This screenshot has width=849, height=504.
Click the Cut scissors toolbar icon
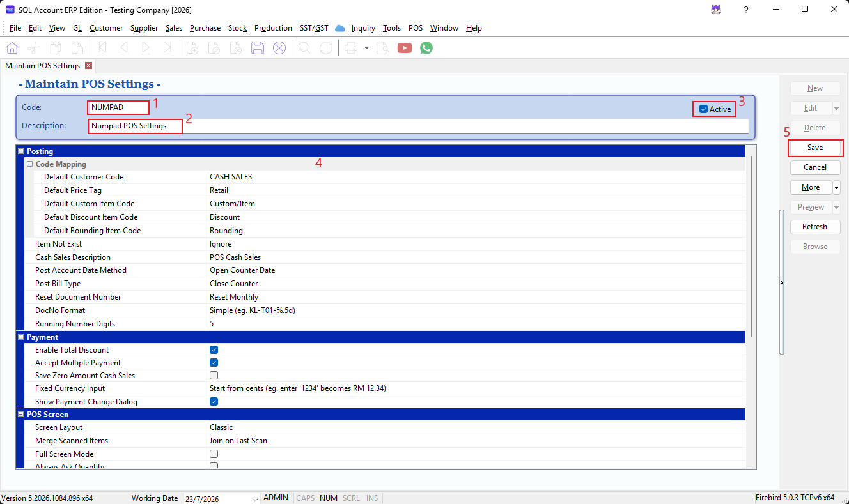pos(34,48)
